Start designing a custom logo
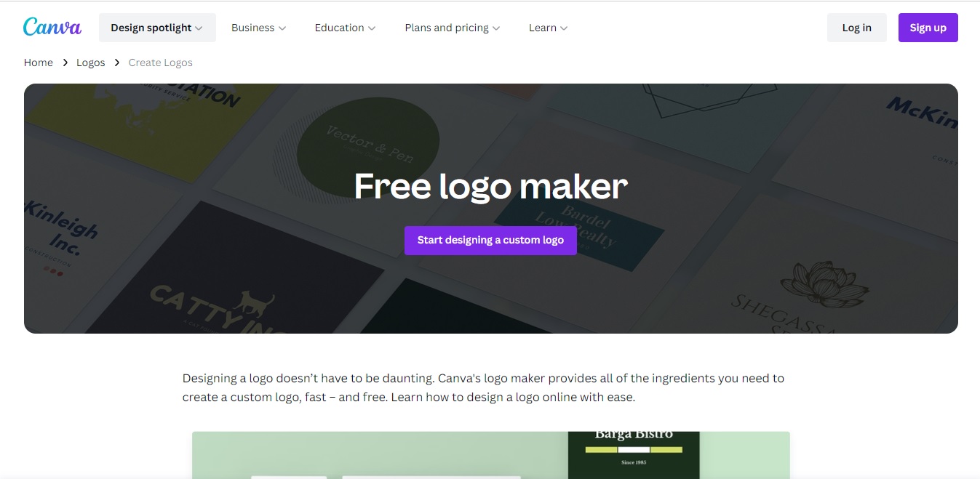The height and width of the screenshot is (479, 980). point(490,240)
